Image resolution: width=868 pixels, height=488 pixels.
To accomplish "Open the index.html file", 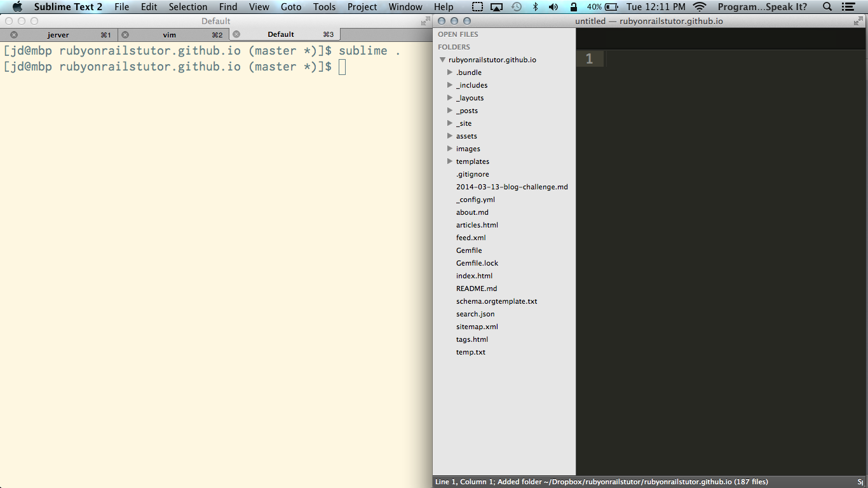I will tap(474, 276).
